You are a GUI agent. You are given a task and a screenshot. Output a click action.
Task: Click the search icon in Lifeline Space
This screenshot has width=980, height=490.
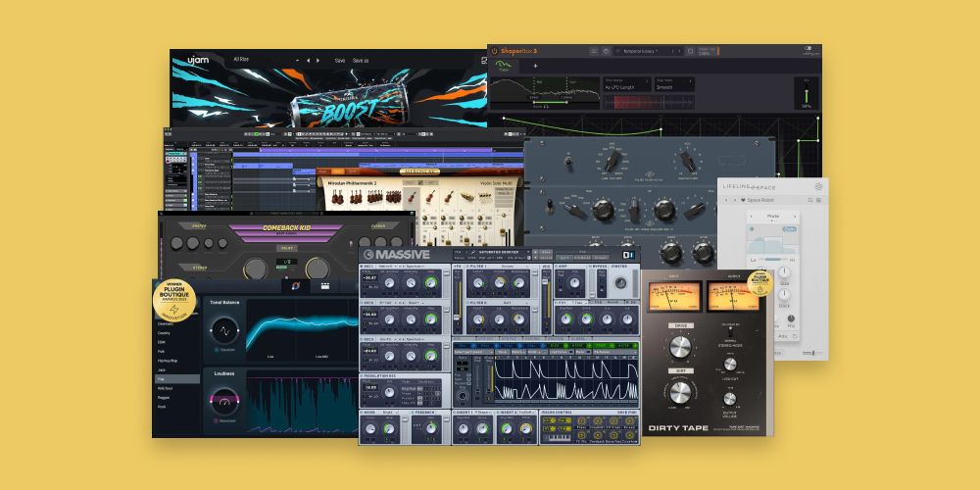pyautogui.click(x=810, y=200)
